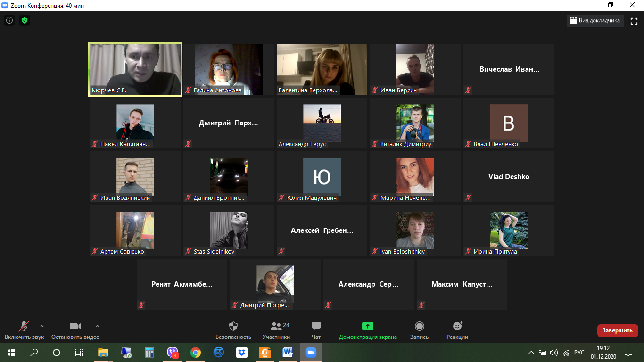The height and width of the screenshot is (362, 644).
Task: Open the Реакции reactions menu
Action: (457, 330)
